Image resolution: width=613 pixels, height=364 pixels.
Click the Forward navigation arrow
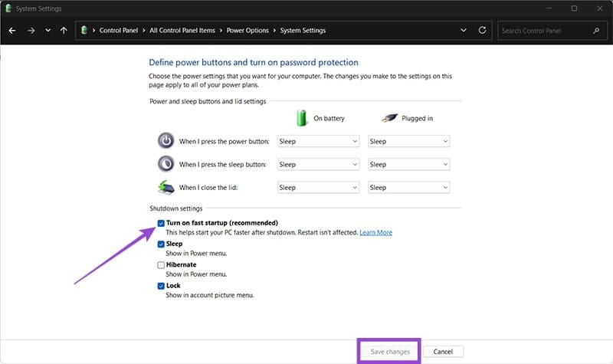pos(31,31)
